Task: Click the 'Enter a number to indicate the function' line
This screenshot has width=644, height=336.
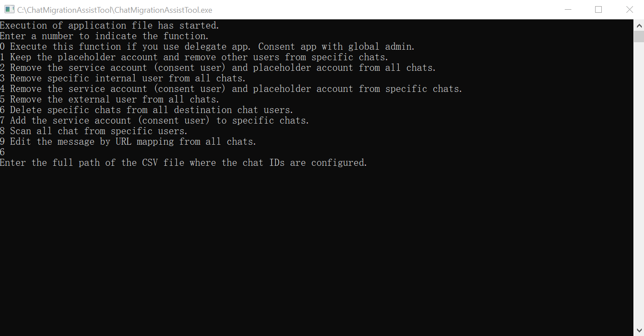Action: click(104, 36)
